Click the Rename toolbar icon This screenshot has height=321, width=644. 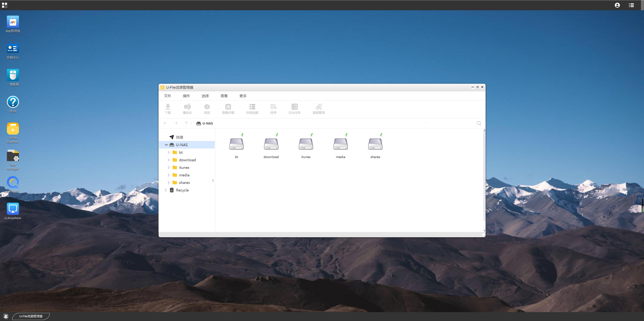pos(187,109)
